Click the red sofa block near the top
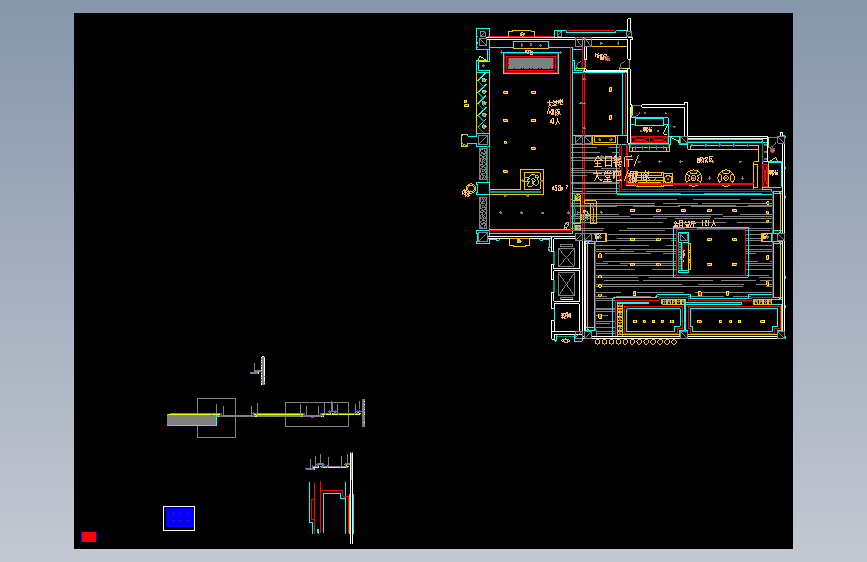 click(650, 139)
